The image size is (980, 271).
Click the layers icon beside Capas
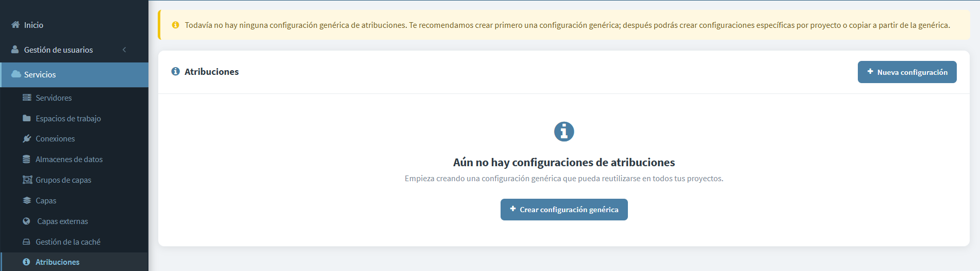tap(27, 200)
